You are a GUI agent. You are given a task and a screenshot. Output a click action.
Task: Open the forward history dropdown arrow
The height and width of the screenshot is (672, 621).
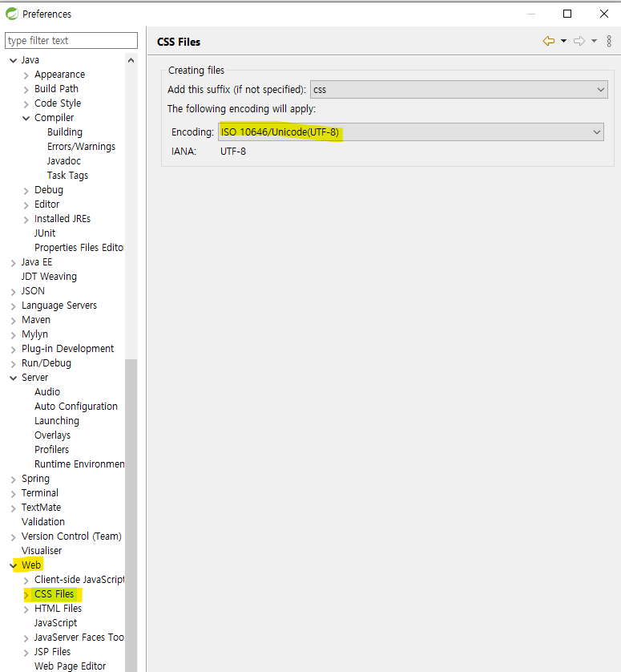click(x=594, y=41)
